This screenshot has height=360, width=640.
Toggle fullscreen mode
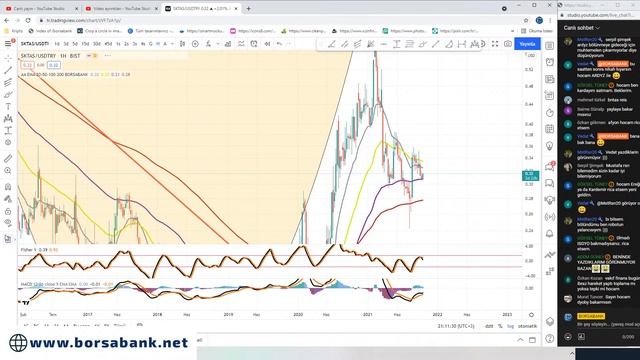point(495,44)
